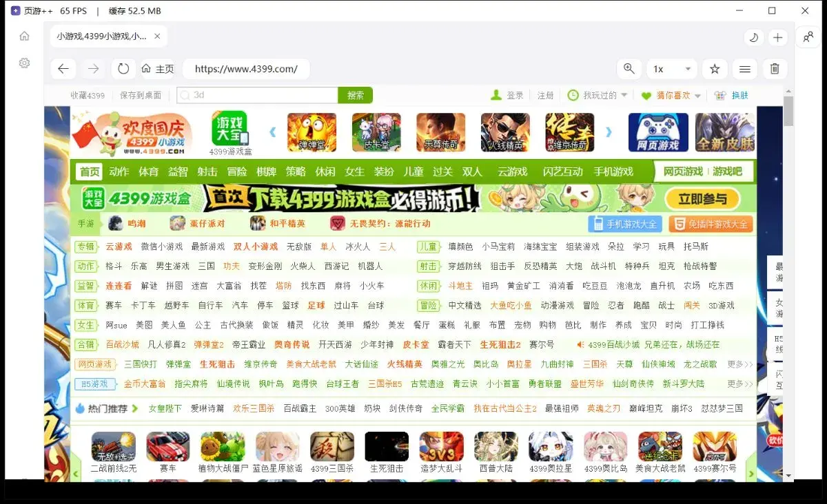
Task: Expand the 我玩过的 dropdown
Action: point(598,96)
